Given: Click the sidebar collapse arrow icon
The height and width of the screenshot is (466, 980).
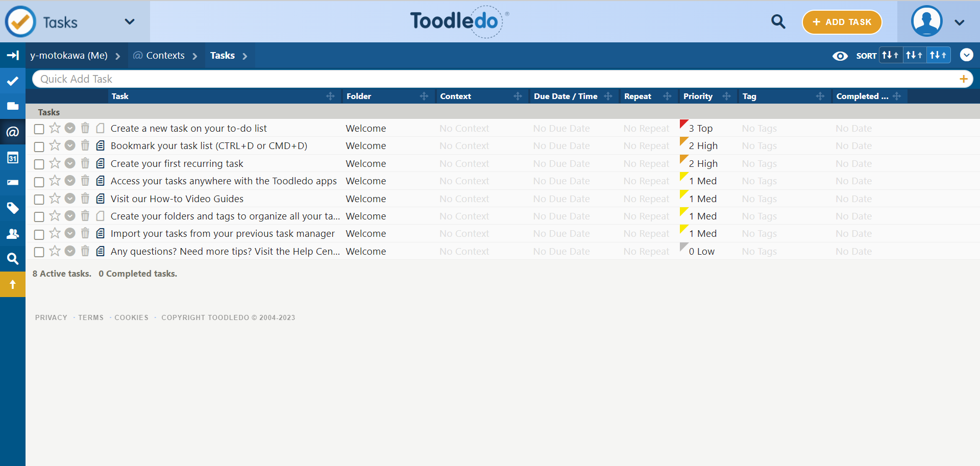Looking at the screenshot, I should click(x=13, y=55).
